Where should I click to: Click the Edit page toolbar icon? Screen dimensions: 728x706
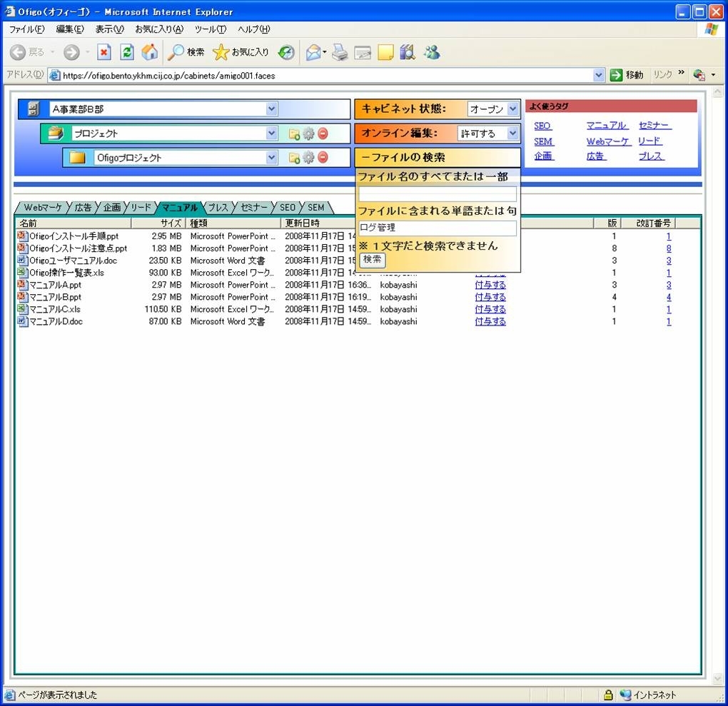pos(363,52)
